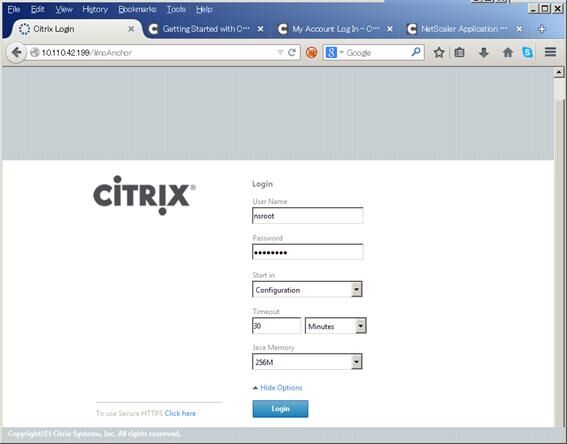This screenshot has height=444, width=567.
Task: Expand the Start in Configuration dropdown
Action: tap(307, 289)
